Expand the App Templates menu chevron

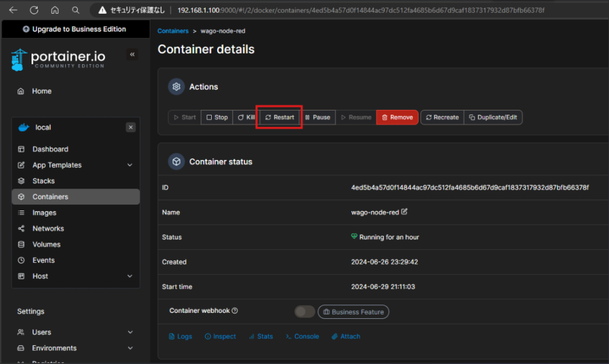[x=130, y=165]
